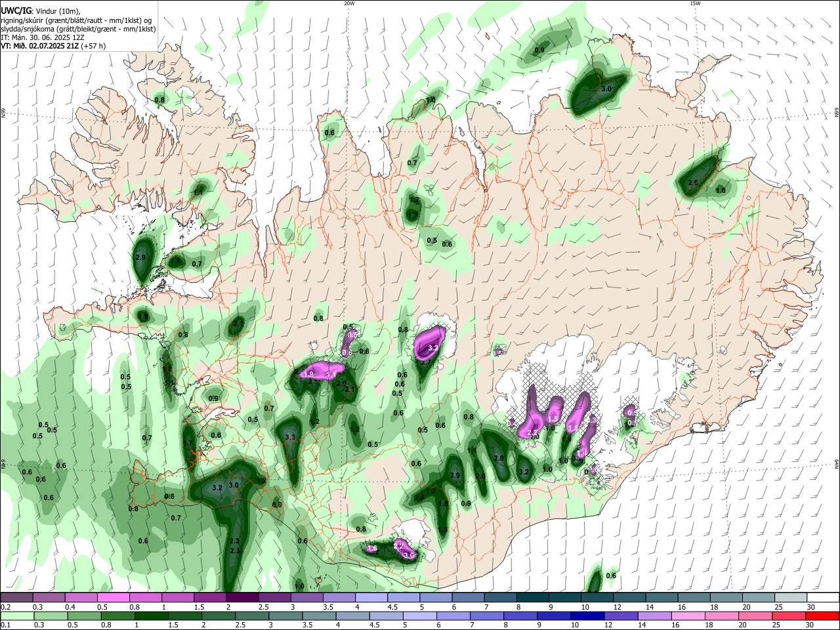
Task: Click the UWC/IG Vindur (10m) title text
Action: 40,10
